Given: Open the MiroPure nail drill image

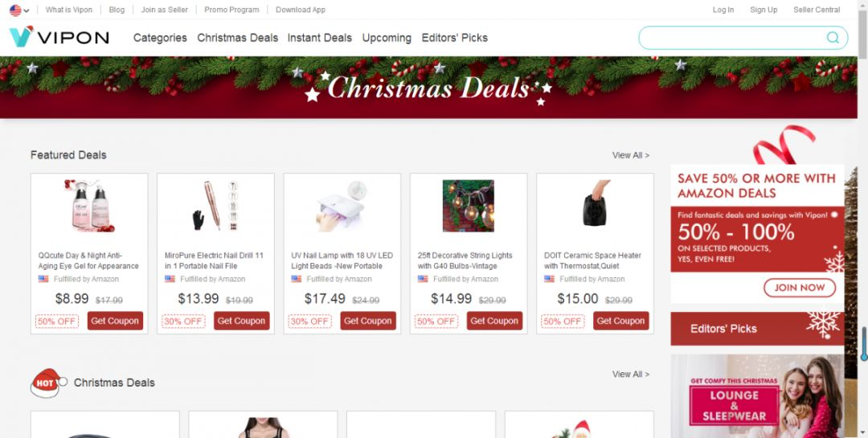Looking at the screenshot, I should [x=215, y=206].
